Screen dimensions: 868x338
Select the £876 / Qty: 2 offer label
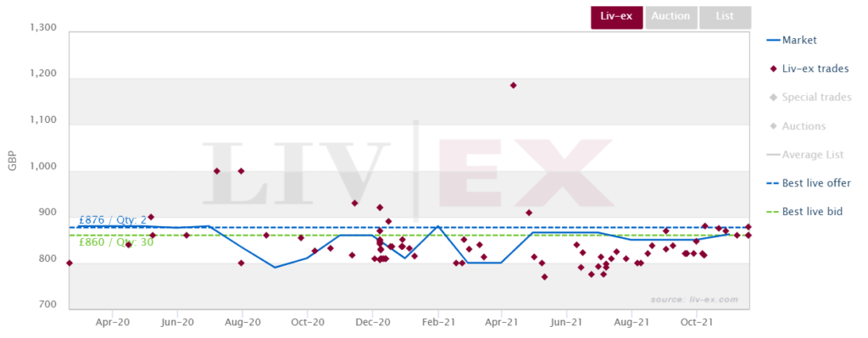pos(113,219)
